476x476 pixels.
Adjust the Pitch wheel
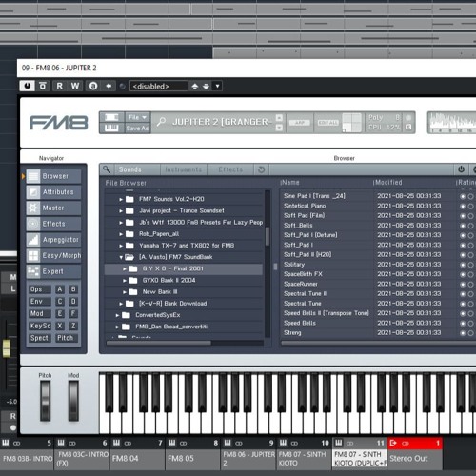45,401
